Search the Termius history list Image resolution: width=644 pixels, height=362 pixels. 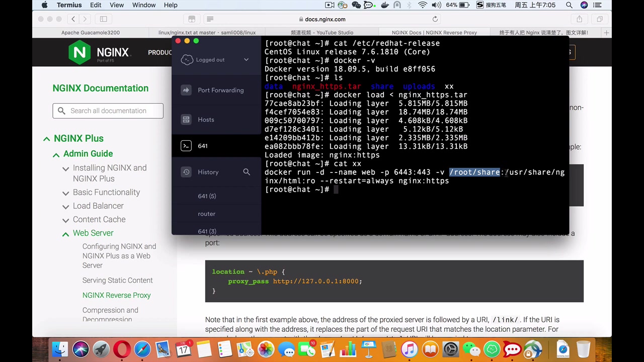pos(247,172)
